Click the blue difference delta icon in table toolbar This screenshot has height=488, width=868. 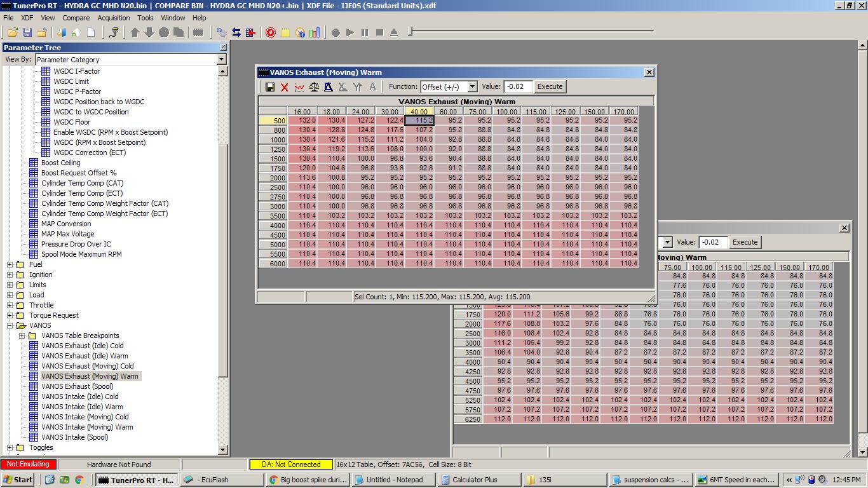329,87
